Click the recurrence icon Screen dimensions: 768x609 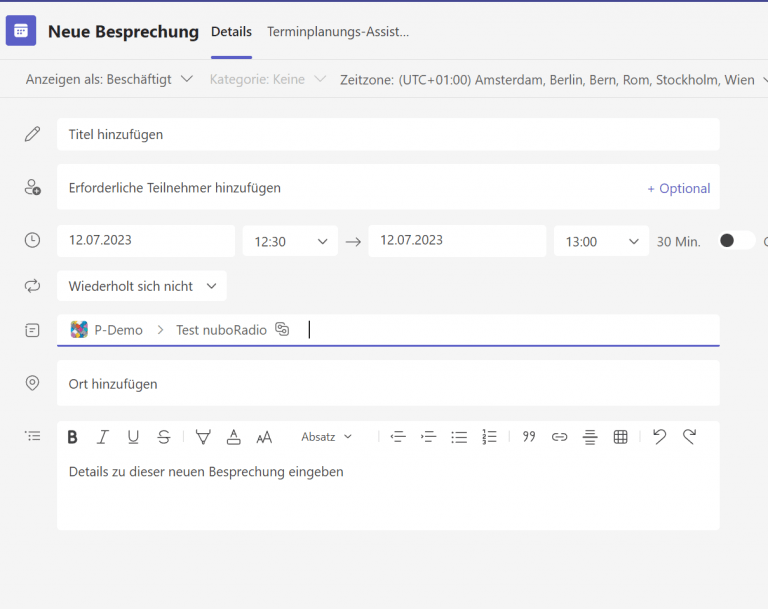[32, 286]
